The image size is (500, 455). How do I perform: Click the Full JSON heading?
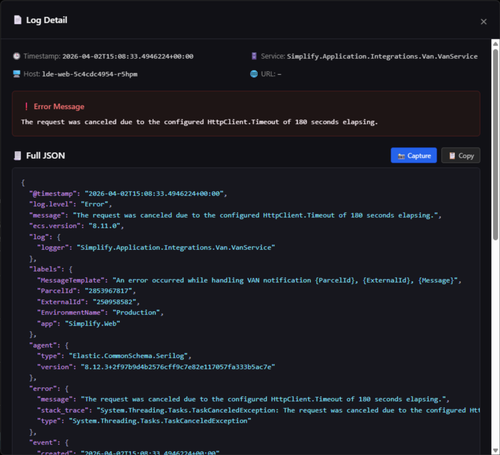[x=46, y=156]
